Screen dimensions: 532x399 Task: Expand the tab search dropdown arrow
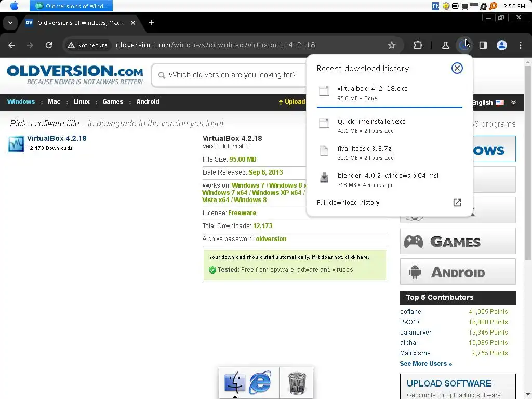tap(10, 23)
